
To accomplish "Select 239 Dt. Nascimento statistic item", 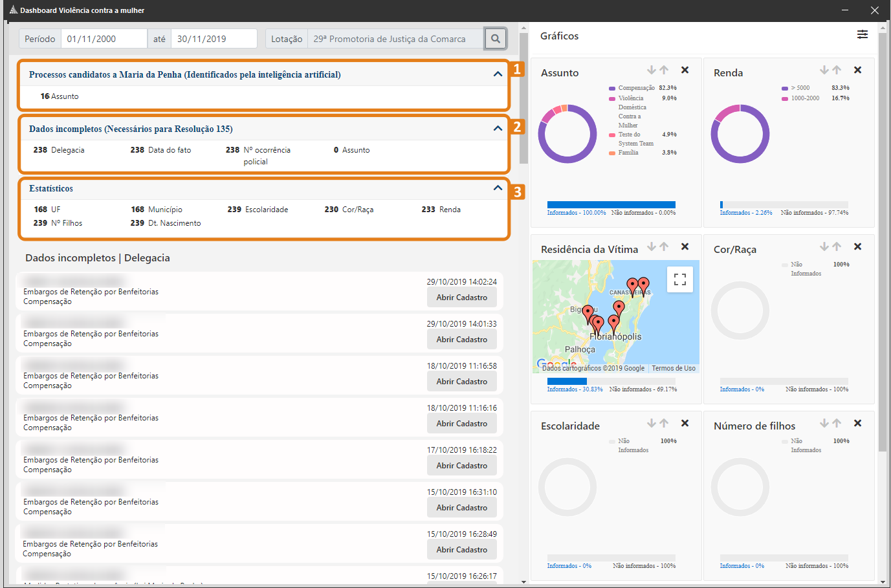I will [166, 223].
